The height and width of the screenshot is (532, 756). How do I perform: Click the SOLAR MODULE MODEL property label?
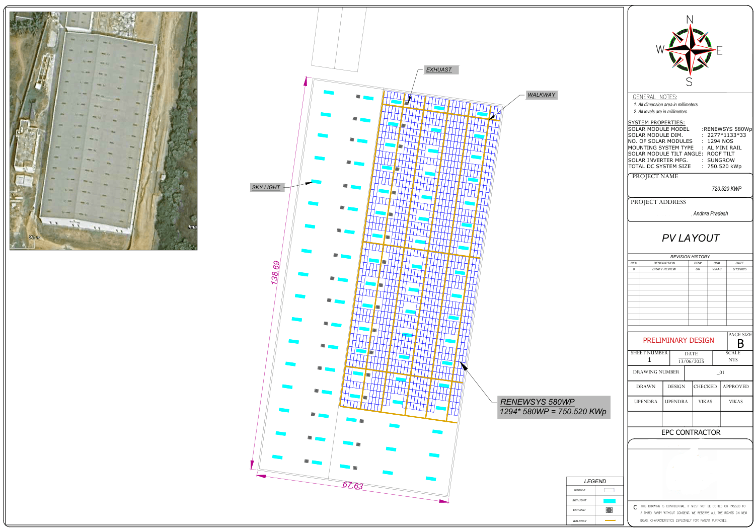click(x=659, y=129)
